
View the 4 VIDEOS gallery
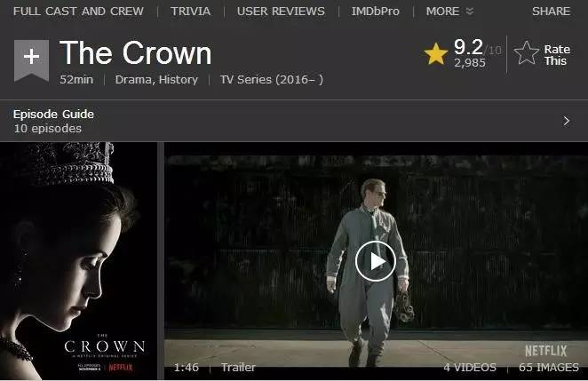pos(470,367)
